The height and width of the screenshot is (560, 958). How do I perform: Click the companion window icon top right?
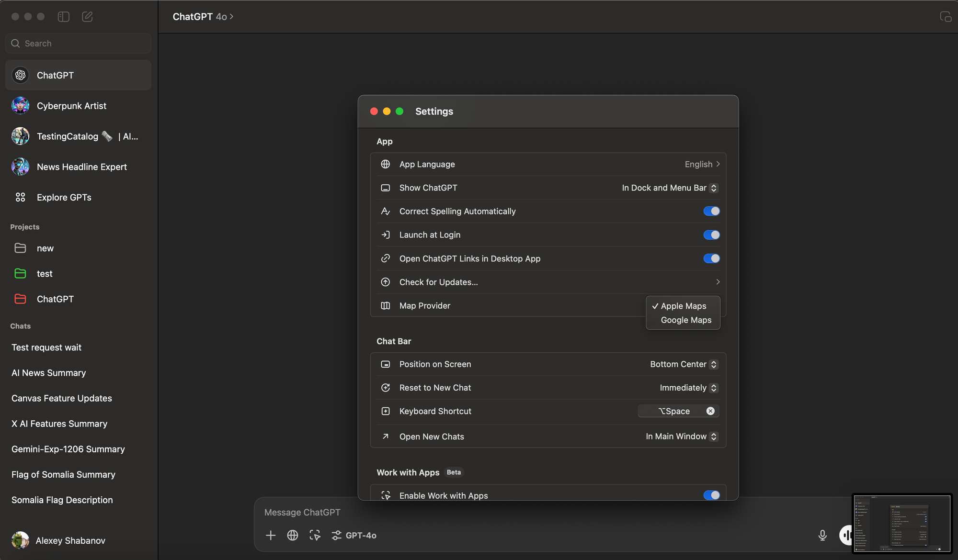pyautogui.click(x=946, y=17)
